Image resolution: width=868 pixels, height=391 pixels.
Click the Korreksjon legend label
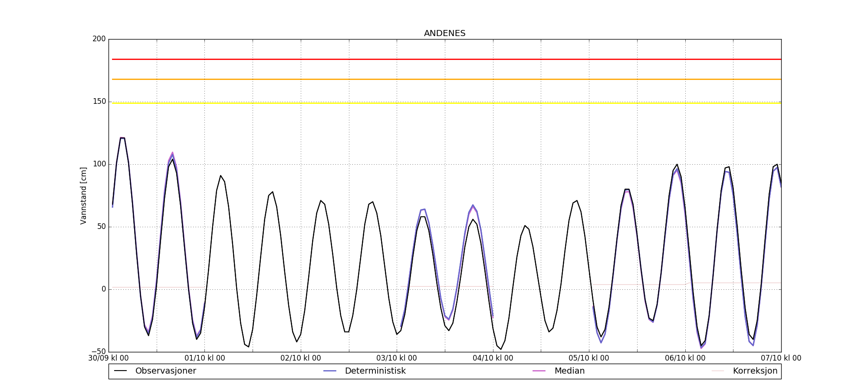pos(755,371)
